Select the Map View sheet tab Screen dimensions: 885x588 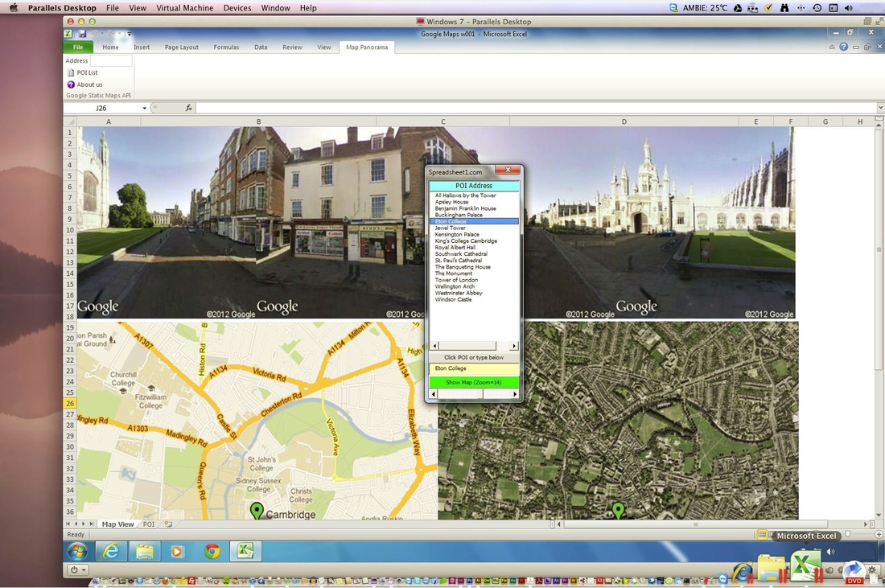coord(118,524)
